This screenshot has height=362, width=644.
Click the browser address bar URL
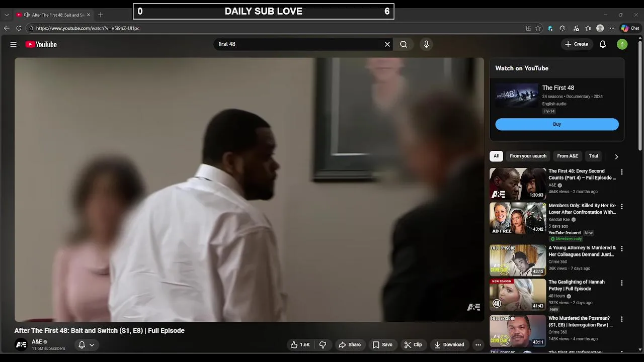coord(88,28)
